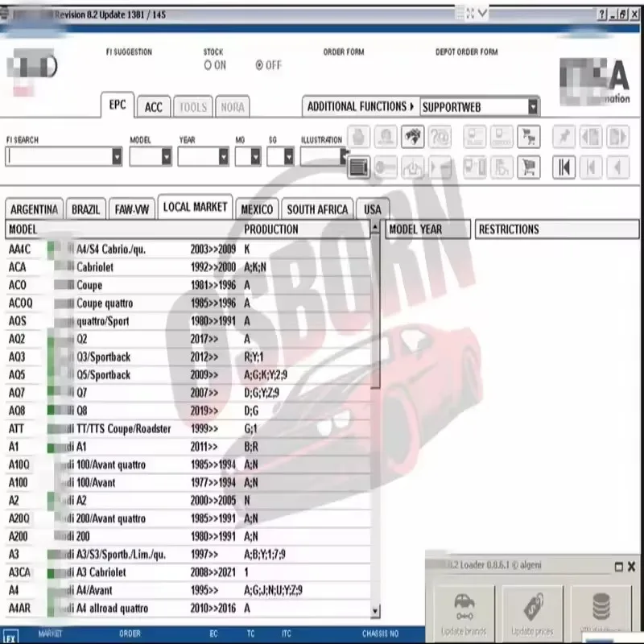The image size is (644, 644).
Task: Click the ADDITIONAL FUNCTIONS button
Action: pyautogui.click(x=361, y=107)
